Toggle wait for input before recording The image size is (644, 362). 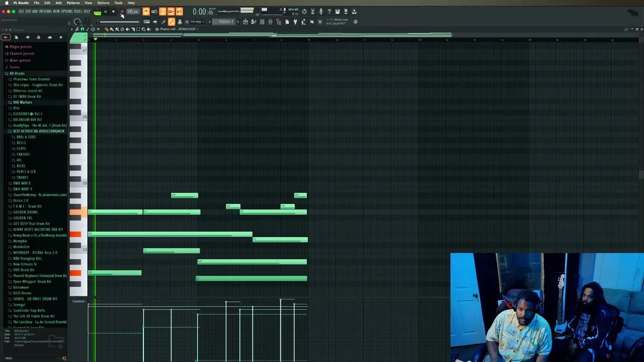pyautogui.click(x=154, y=12)
